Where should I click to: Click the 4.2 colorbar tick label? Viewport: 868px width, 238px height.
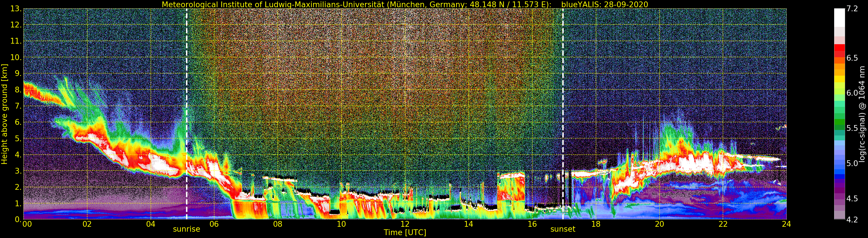coord(852,220)
